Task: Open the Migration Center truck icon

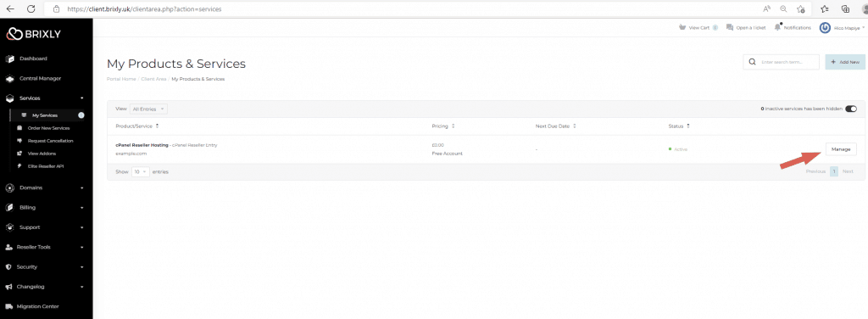Action: [8, 306]
